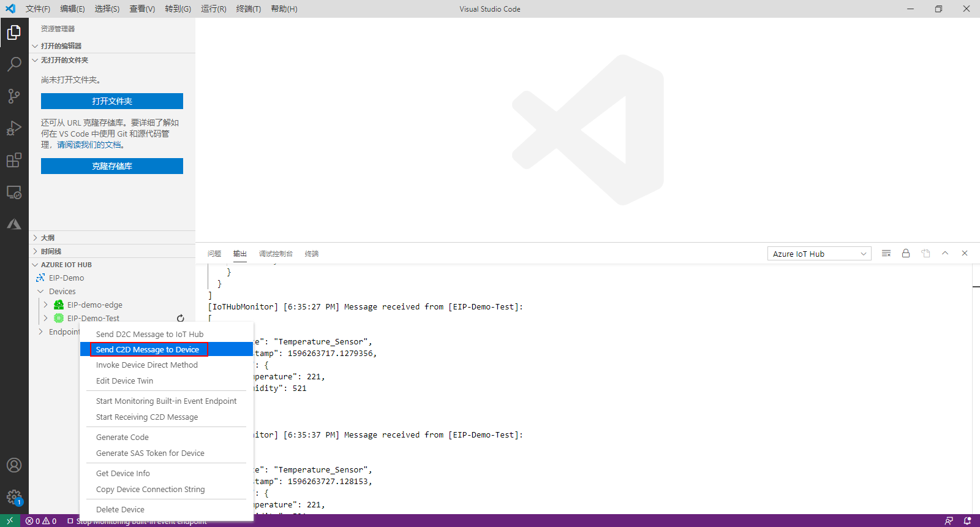980x527 pixels.
Task: Open notifications bell in status bar
Action: coord(967,521)
